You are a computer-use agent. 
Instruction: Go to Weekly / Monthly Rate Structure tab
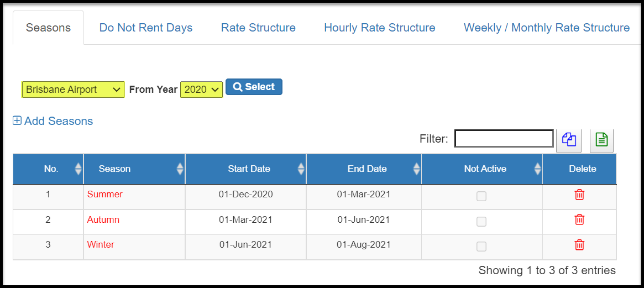547,28
